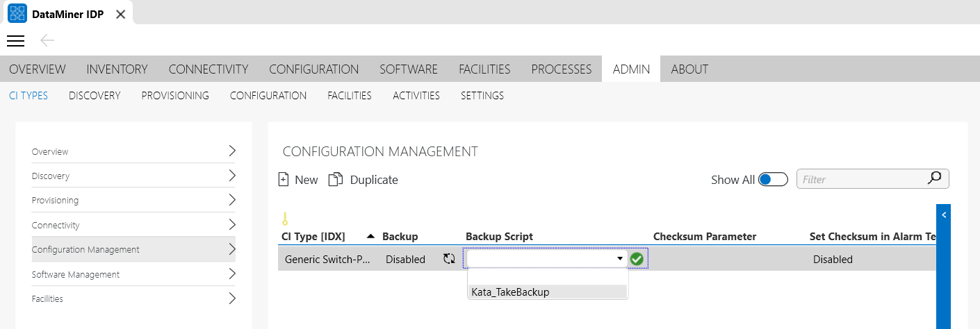
Task: Confirm with the green checkmark icon
Action: click(x=637, y=259)
